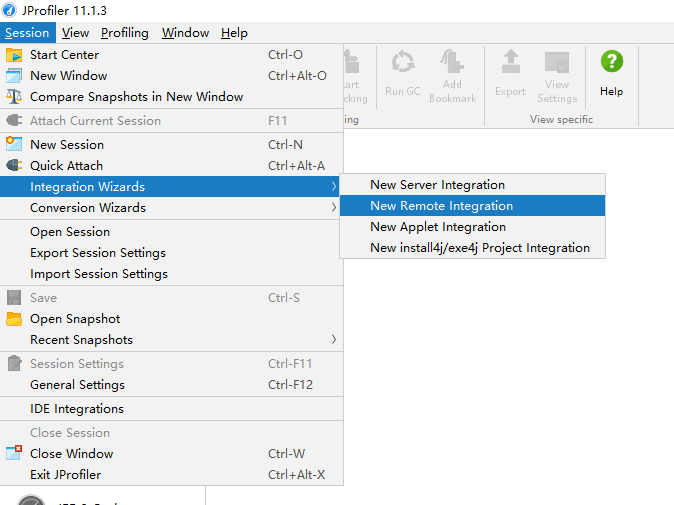Select Open Session menu entry
This screenshot has height=505, width=674.
click(172, 232)
